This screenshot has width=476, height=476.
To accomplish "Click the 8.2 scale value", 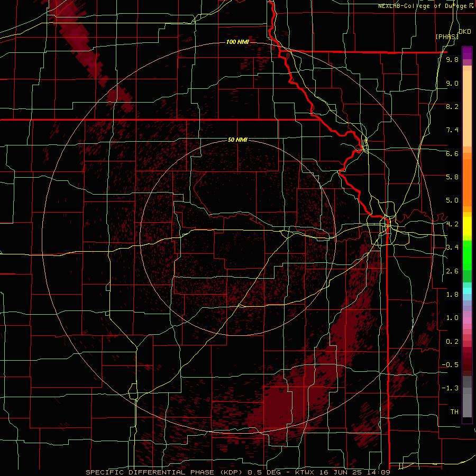I will [x=452, y=106].
